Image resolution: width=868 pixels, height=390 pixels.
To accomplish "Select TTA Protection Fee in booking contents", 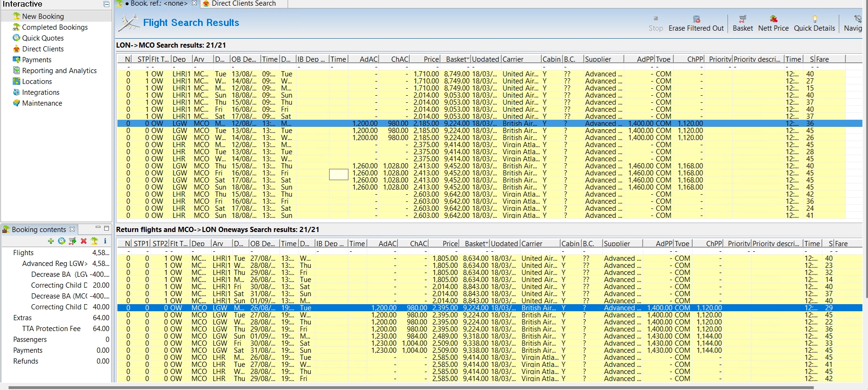I will point(51,329).
